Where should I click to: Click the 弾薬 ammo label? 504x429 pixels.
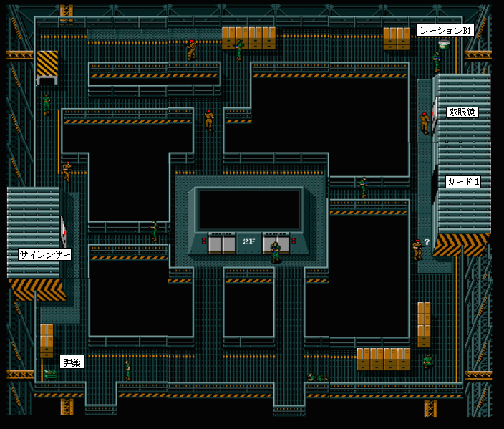[x=71, y=362]
